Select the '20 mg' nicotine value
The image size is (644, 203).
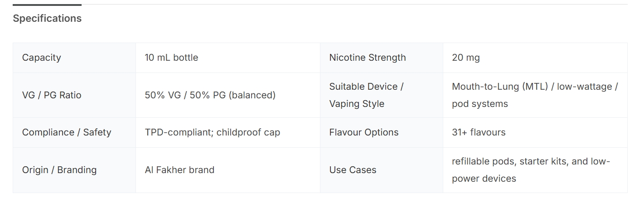coord(465,58)
